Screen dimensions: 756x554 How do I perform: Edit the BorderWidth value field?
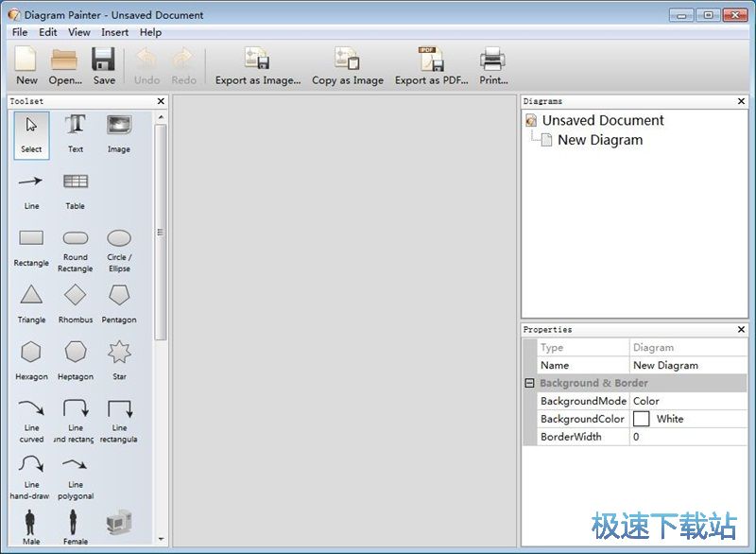[688, 437]
